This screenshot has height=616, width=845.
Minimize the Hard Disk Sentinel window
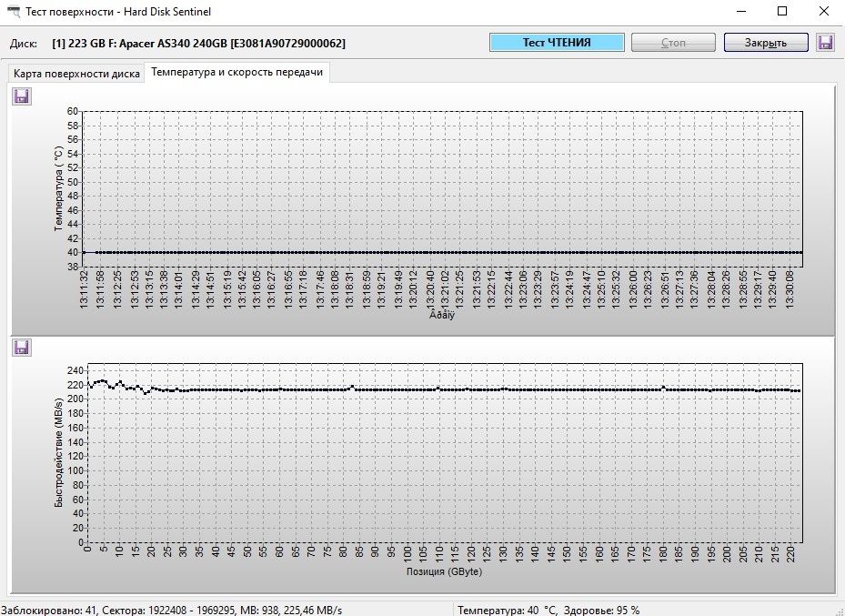tap(741, 11)
